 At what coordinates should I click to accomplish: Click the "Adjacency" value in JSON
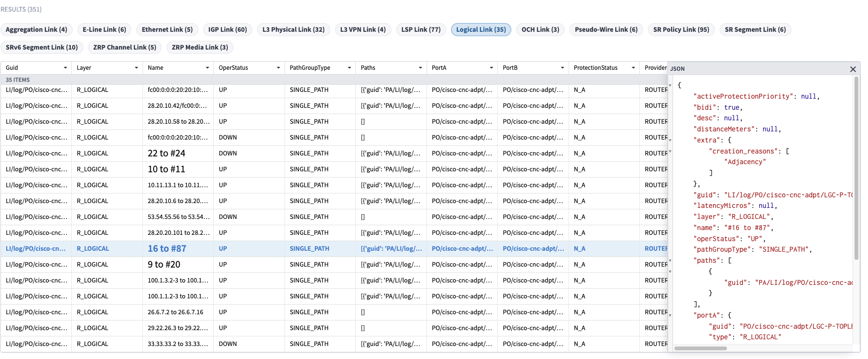pyautogui.click(x=745, y=162)
